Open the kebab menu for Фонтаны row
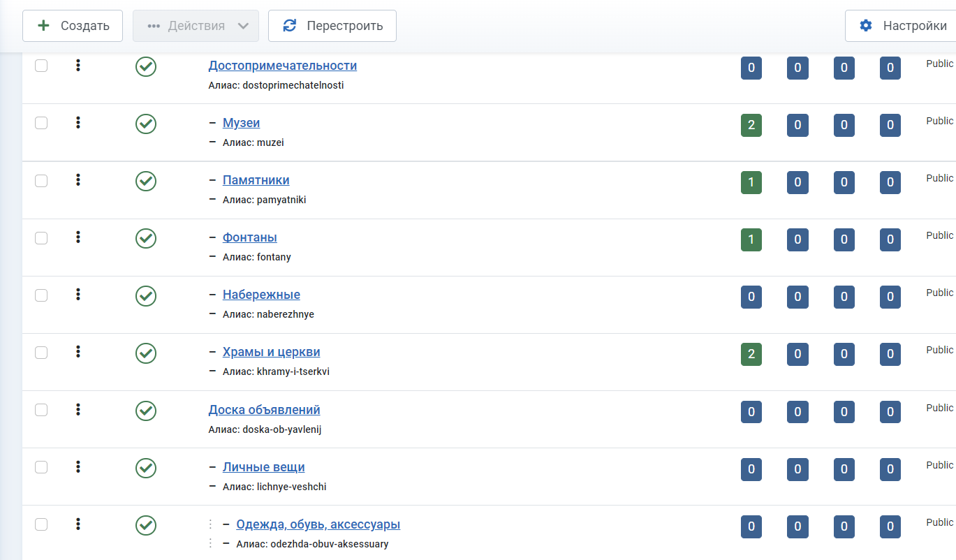Image resolution: width=956 pixels, height=560 pixels. coord(78,237)
